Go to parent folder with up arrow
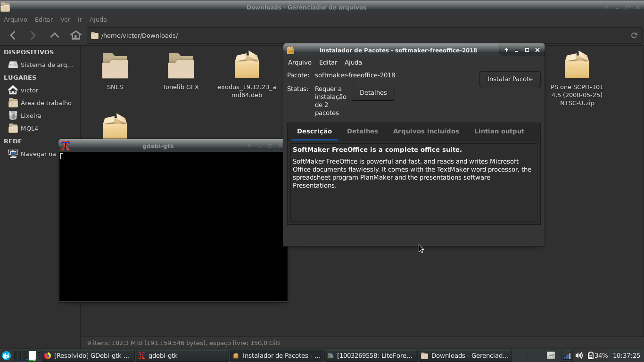Viewport: 644px width, 362px height. [55, 35]
